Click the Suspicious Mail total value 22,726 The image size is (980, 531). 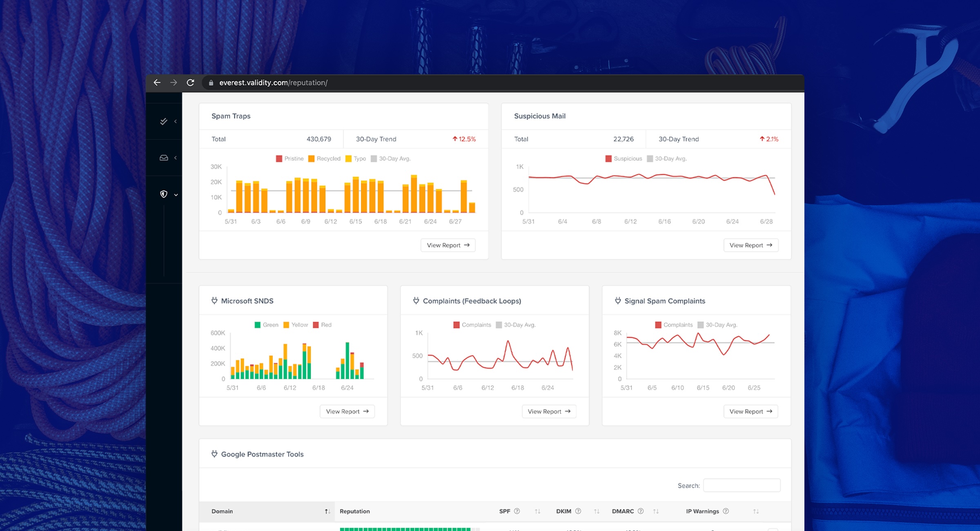click(624, 139)
